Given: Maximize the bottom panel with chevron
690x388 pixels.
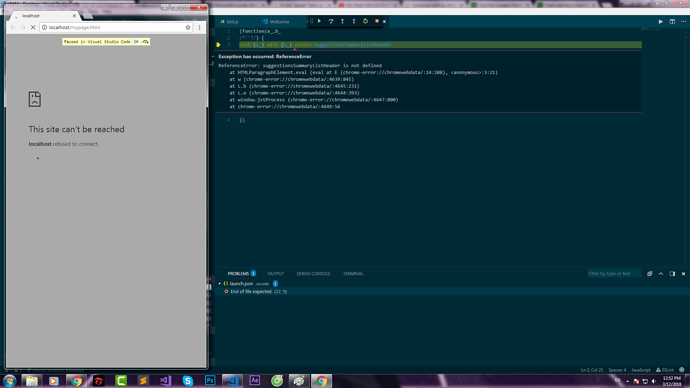Looking at the screenshot, I should (661, 274).
